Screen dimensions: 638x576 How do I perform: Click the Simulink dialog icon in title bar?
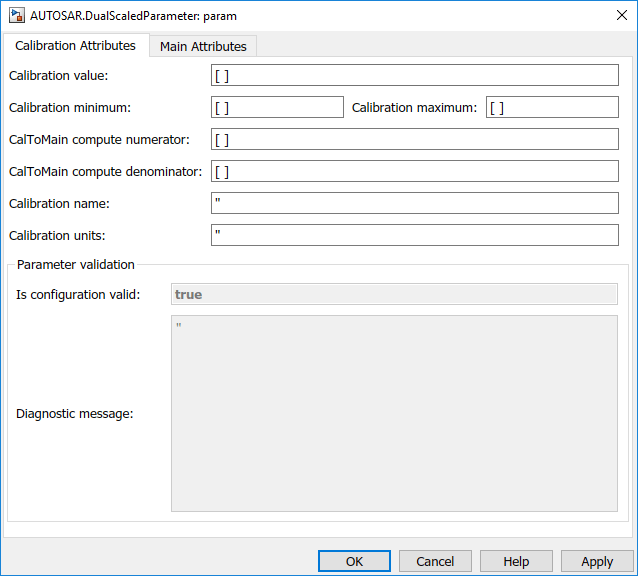pos(17,15)
